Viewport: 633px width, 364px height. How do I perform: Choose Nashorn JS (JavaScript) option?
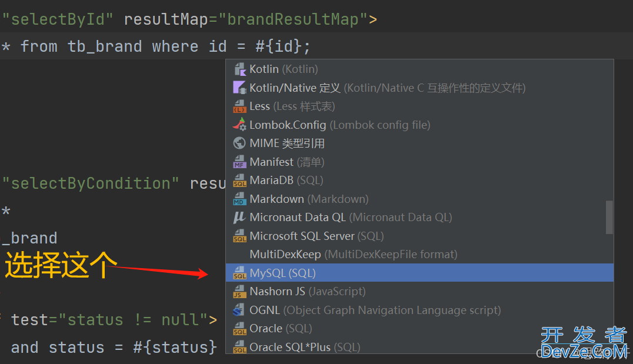420,291
